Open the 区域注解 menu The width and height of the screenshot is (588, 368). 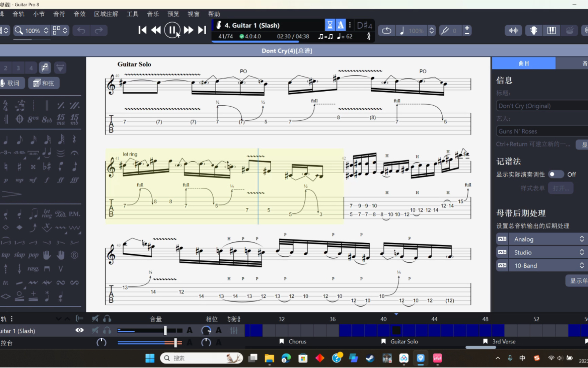click(106, 14)
